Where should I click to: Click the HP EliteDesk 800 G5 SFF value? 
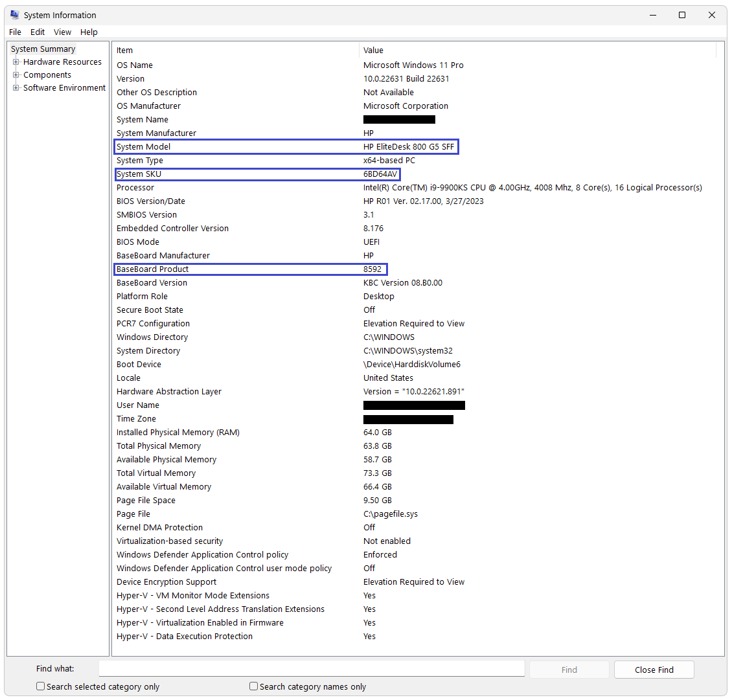point(409,146)
